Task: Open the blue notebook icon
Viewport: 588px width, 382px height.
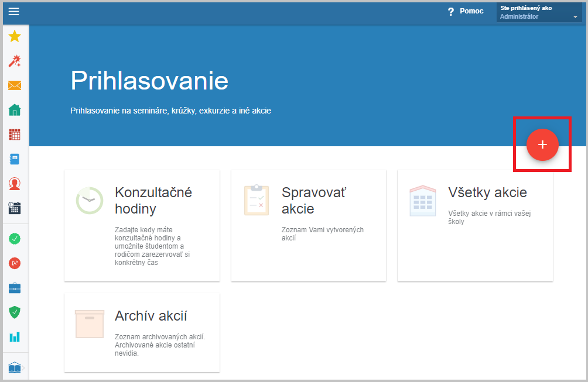Action: tap(15, 159)
